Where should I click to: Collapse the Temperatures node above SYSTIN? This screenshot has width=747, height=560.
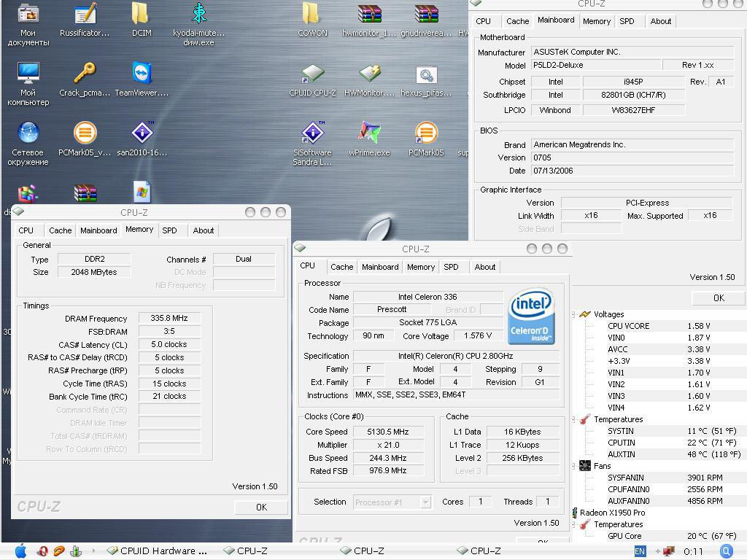(573, 419)
